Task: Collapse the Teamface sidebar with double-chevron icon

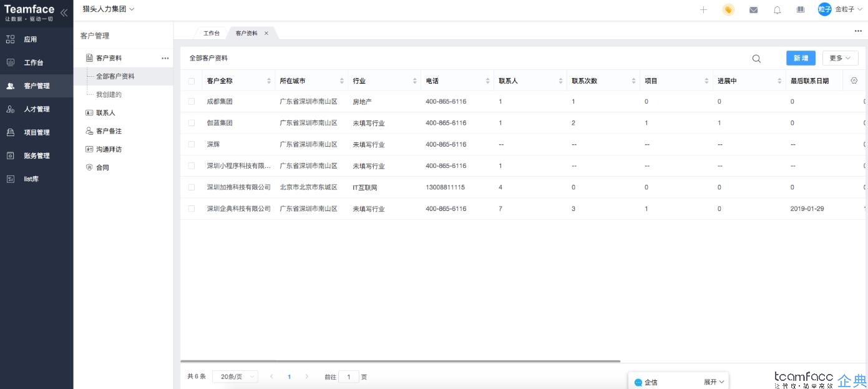Action: click(x=64, y=12)
